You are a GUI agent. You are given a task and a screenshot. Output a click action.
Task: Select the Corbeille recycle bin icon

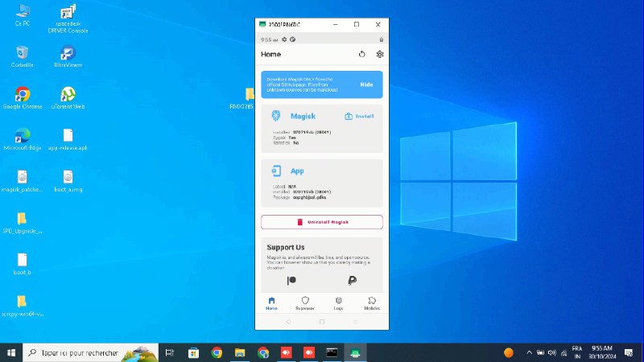pos(23,56)
